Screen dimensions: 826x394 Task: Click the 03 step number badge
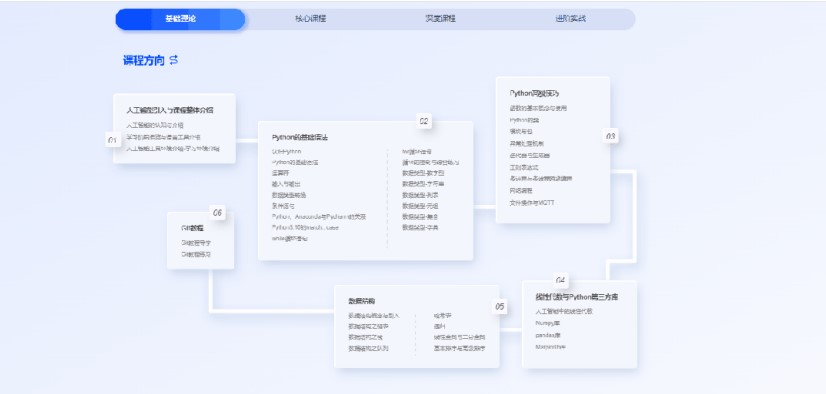click(x=610, y=136)
